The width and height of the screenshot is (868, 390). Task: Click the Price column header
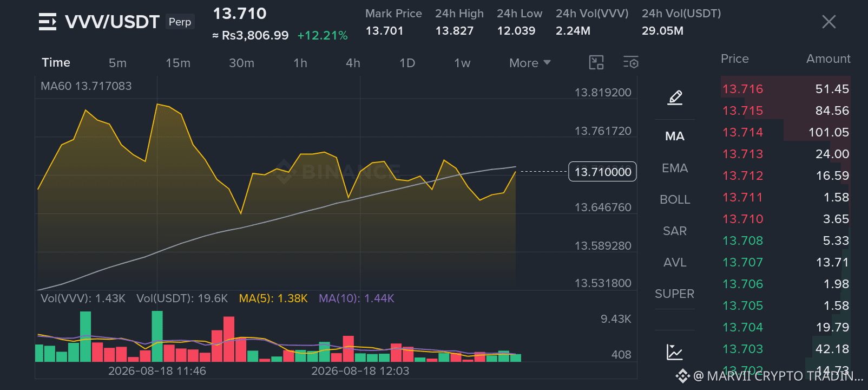tap(734, 58)
